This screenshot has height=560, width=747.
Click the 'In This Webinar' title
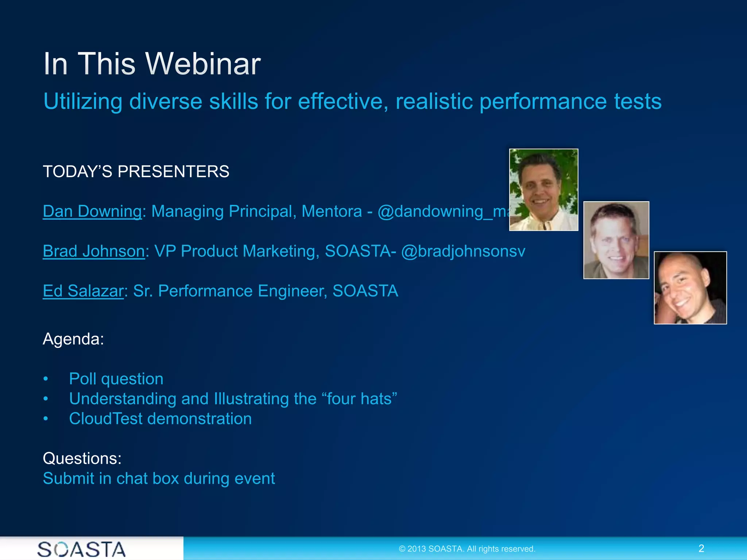[x=152, y=64]
